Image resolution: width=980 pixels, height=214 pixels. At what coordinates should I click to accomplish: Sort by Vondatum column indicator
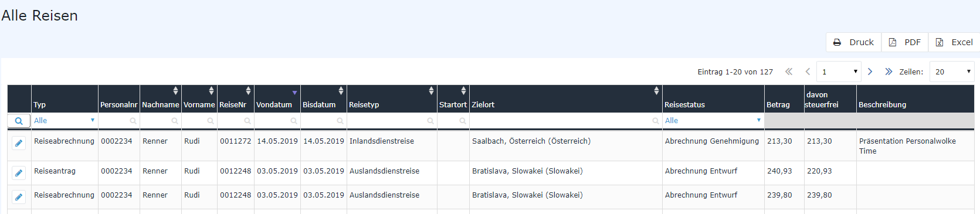[x=294, y=93]
